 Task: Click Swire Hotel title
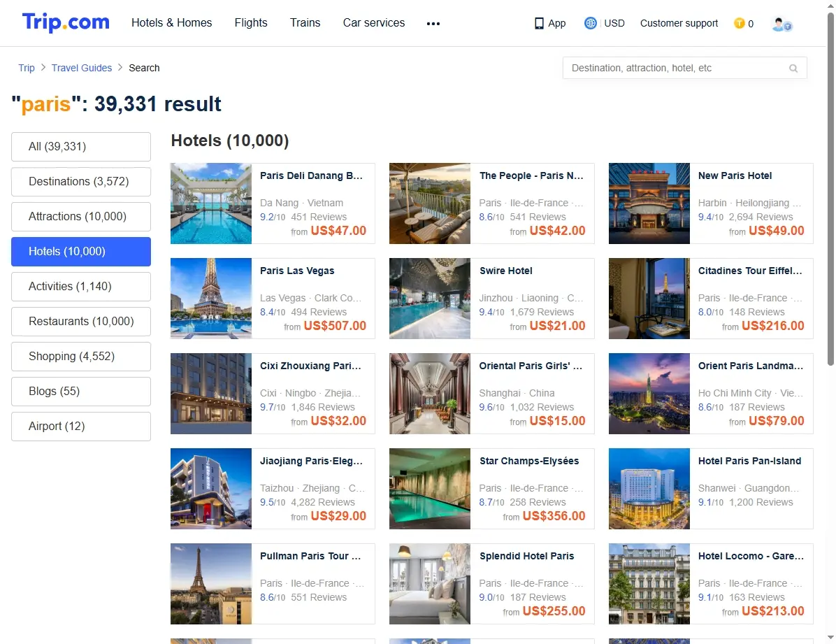tap(505, 271)
